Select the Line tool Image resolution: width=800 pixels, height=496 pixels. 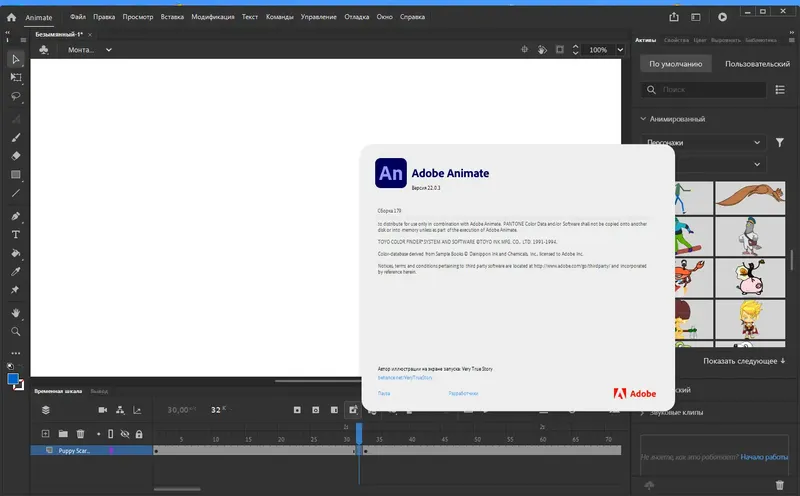click(x=16, y=193)
